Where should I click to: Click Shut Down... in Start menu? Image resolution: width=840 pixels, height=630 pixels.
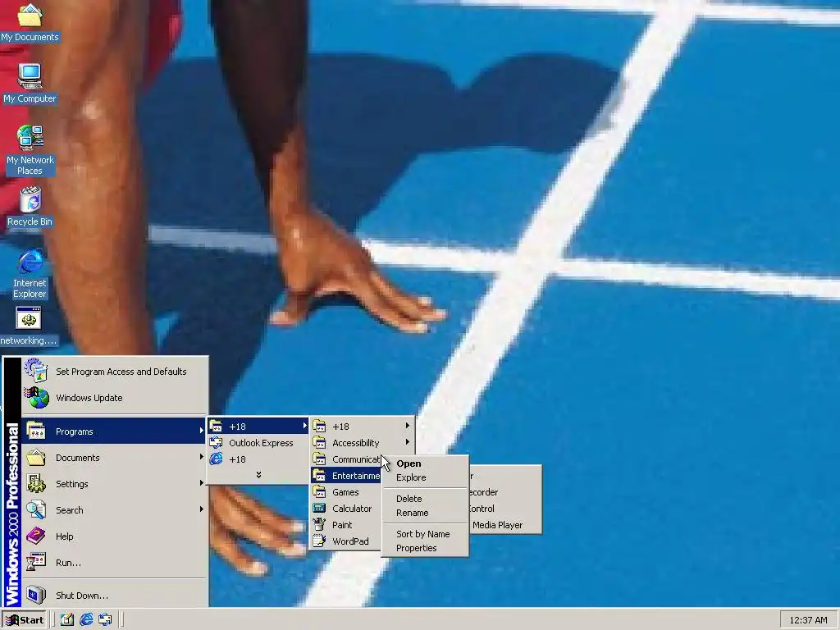point(114,596)
